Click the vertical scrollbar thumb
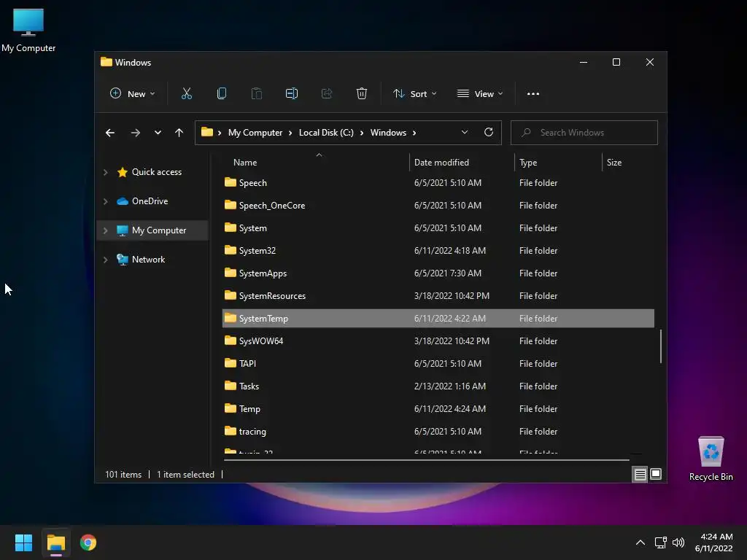The height and width of the screenshot is (560, 747). tap(661, 346)
